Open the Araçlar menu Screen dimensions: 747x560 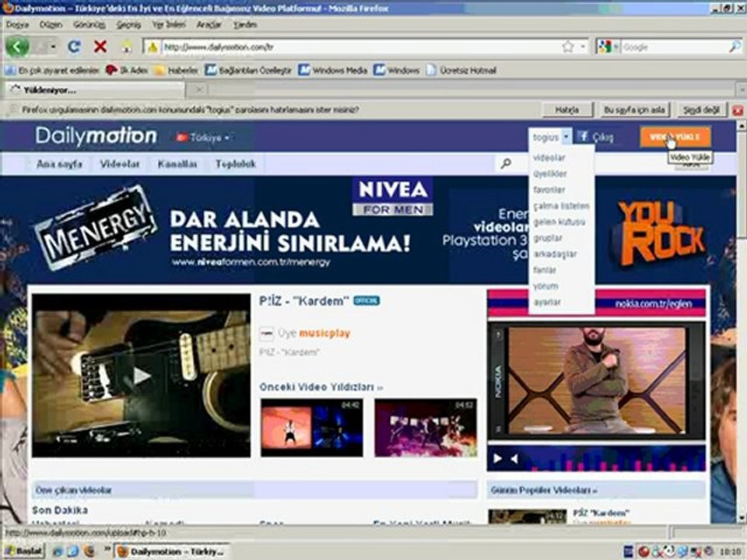(x=209, y=24)
